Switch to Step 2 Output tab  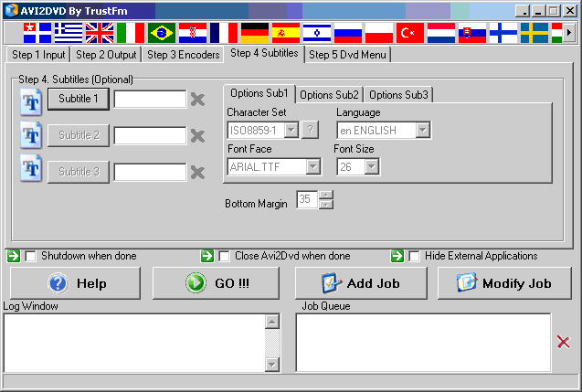pyautogui.click(x=106, y=55)
